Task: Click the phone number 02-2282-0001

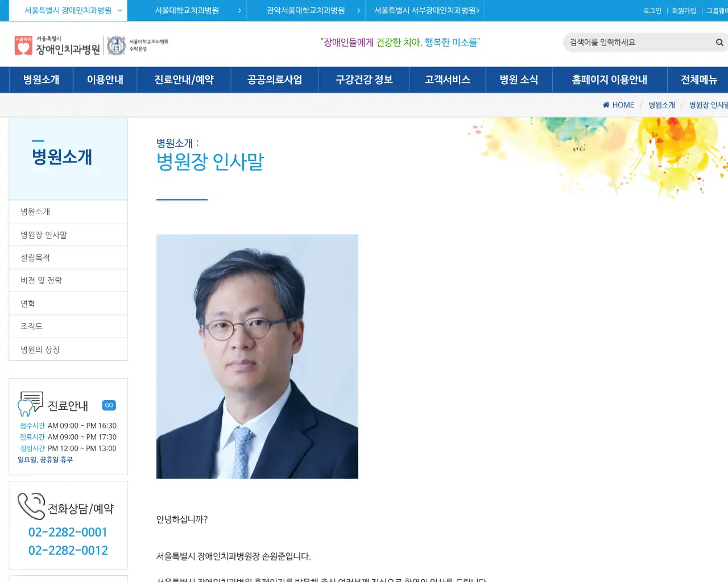Action: (68, 532)
